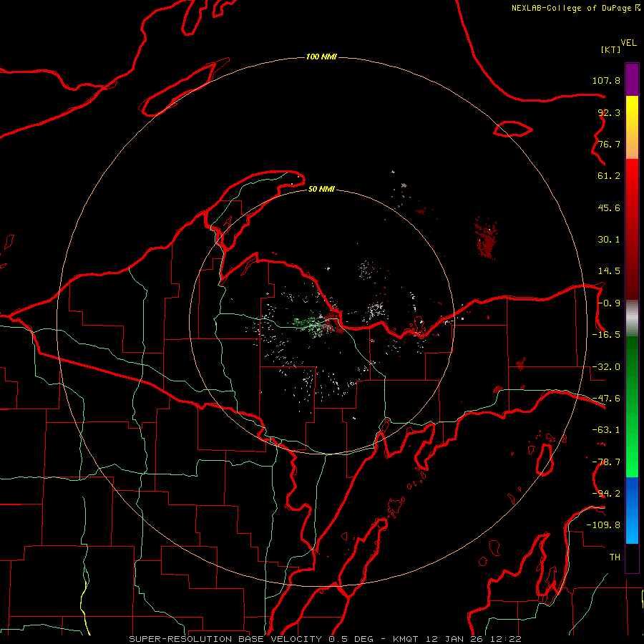The height and width of the screenshot is (644, 644).
Task: Select the -109.8 legend value
Action: pyautogui.click(x=603, y=525)
